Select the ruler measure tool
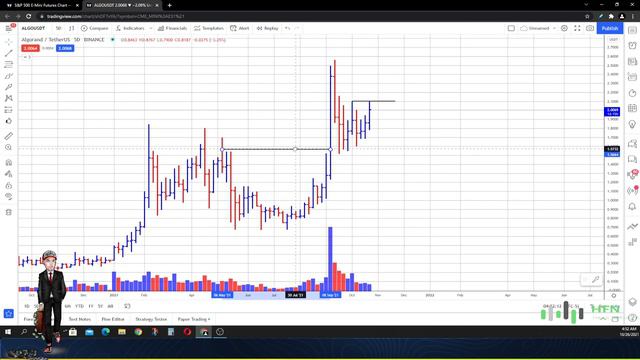The image size is (640, 360). pyautogui.click(x=9, y=136)
